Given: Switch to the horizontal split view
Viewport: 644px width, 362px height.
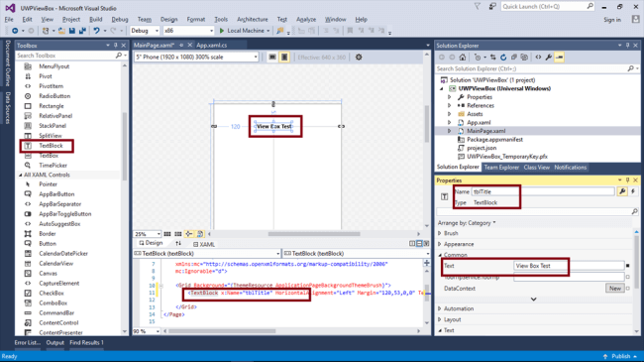Looking at the screenshot, I should pyautogui.click(x=419, y=244).
